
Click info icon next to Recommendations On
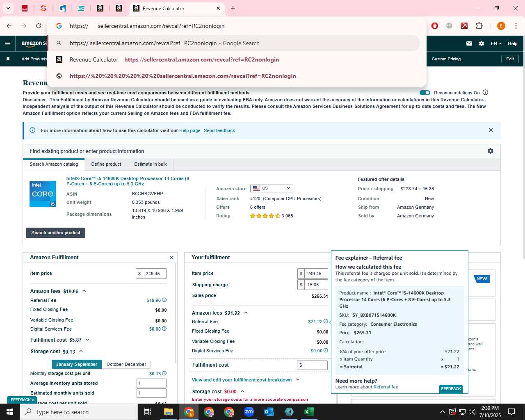click(486, 93)
